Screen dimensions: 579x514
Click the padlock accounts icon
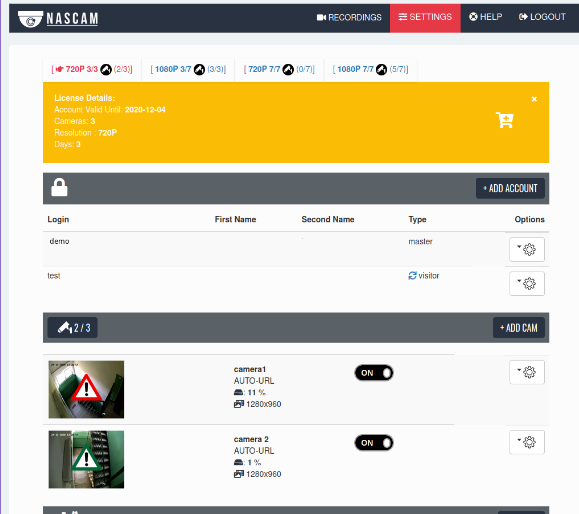(59, 187)
